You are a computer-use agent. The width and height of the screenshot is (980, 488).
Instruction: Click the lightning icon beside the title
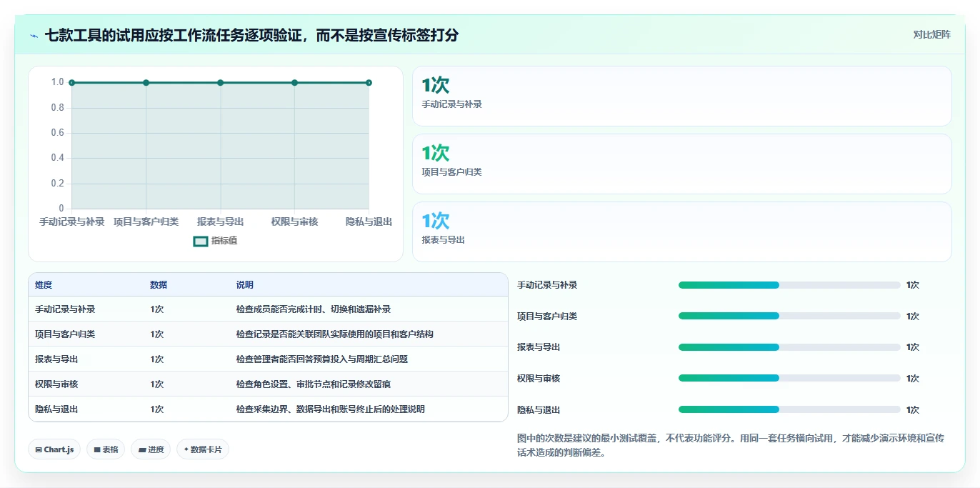click(34, 35)
